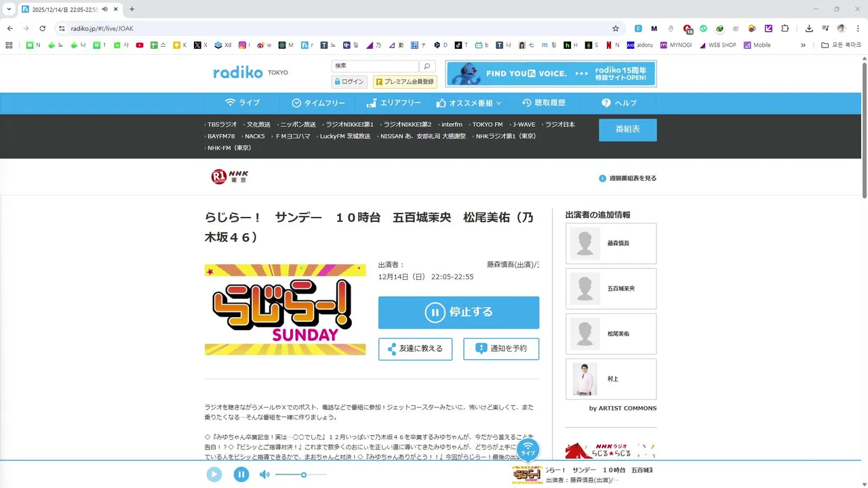Click the 停止する stop button
Image resolution: width=868 pixels, height=488 pixels.
click(x=458, y=312)
